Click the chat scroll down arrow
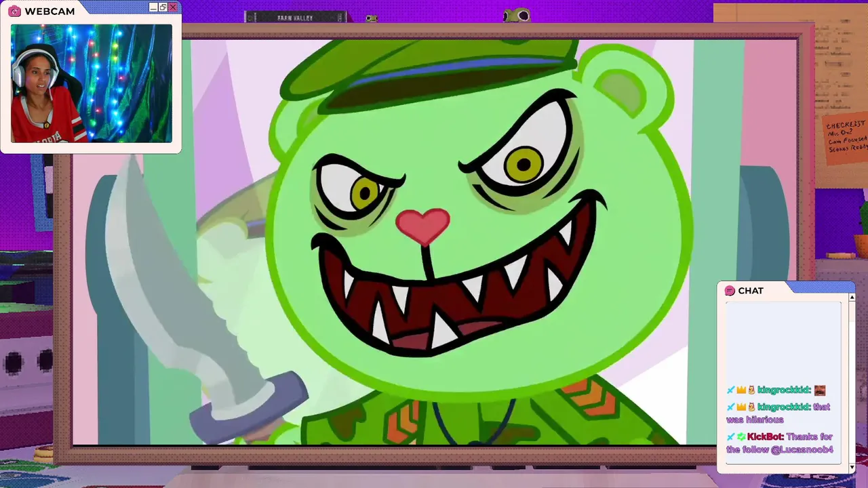Image resolution: width=868 pixels, height=488 pixels. [x=852, y=467]
